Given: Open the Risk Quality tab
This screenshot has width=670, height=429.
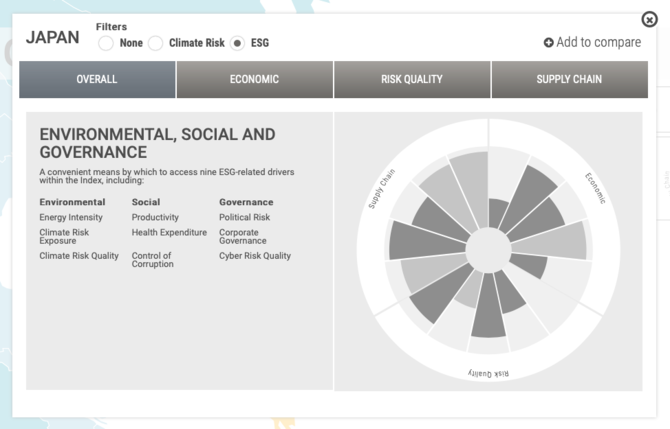Looking at the screenshot, I should click(412, 80).
